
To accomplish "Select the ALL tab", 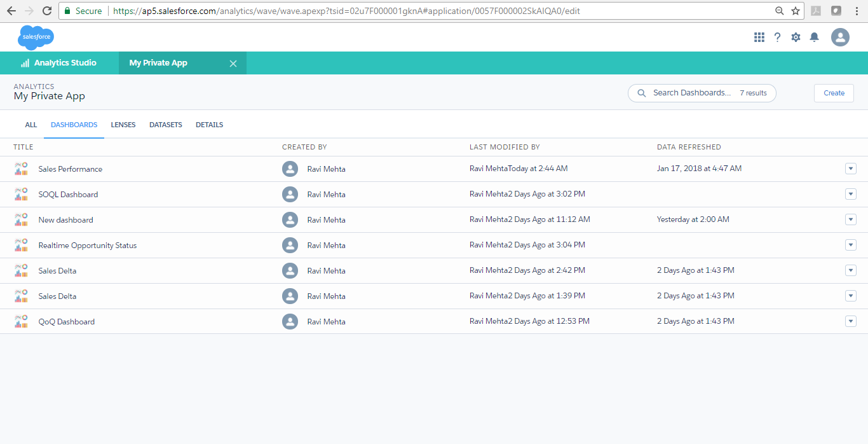I will pyautogui.click(x=31, y=125).
